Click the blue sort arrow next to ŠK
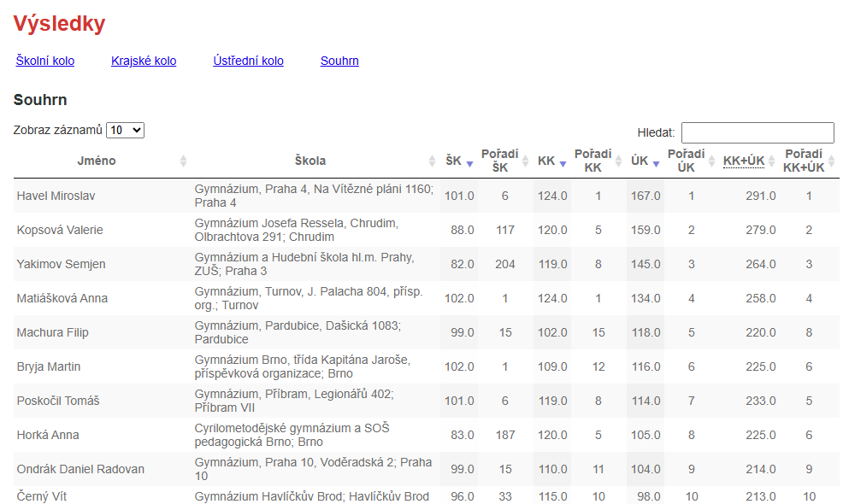 click(x=469, y=162)
